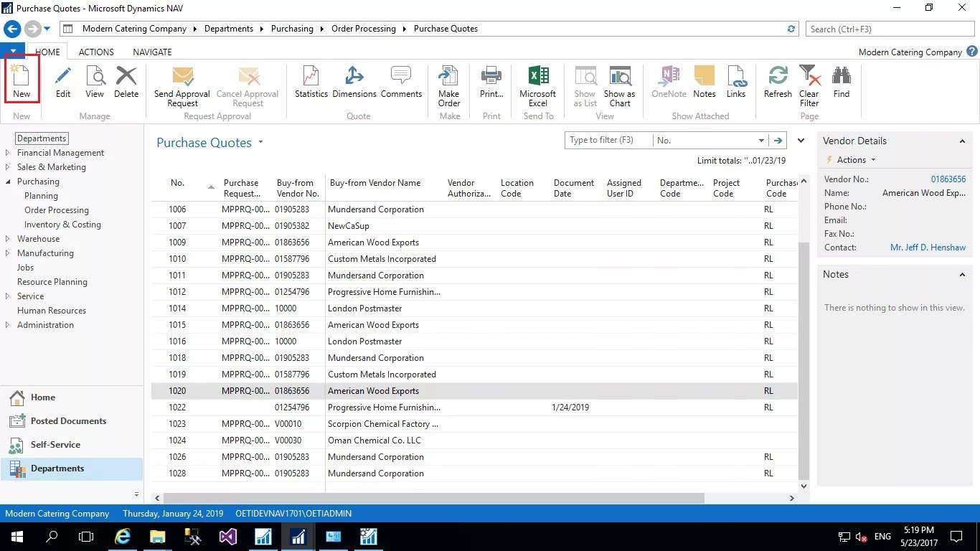Image resolution: width=980 pixels, height=551 pixels.
Task: Refresh the Purchase Quotes page
Action: point(777,81)
